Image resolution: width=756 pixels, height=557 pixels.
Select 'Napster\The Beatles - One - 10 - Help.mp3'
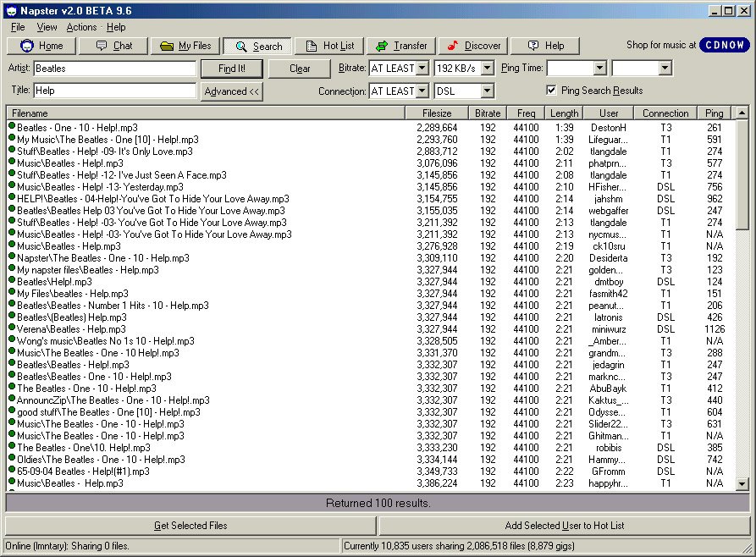(x=103, y=258)
